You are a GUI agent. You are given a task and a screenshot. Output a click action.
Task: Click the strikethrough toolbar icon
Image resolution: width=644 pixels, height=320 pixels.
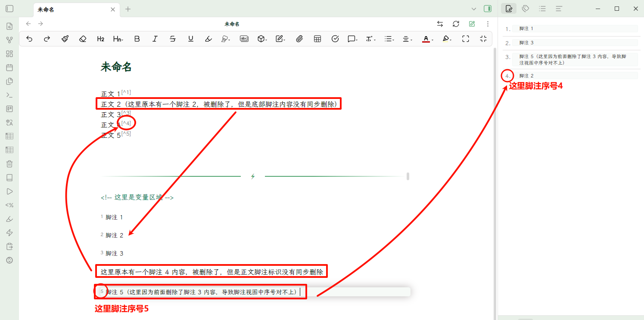click(x=173, y=39)
